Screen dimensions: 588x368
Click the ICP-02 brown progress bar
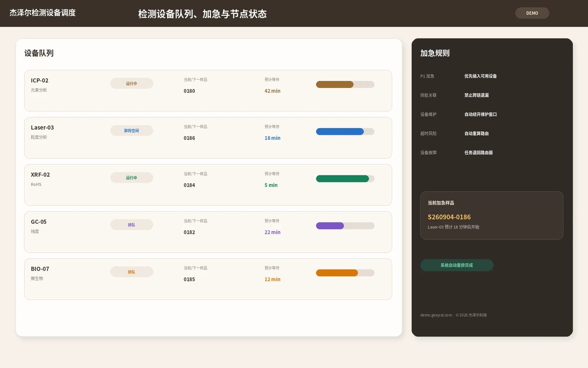point(345,85)
